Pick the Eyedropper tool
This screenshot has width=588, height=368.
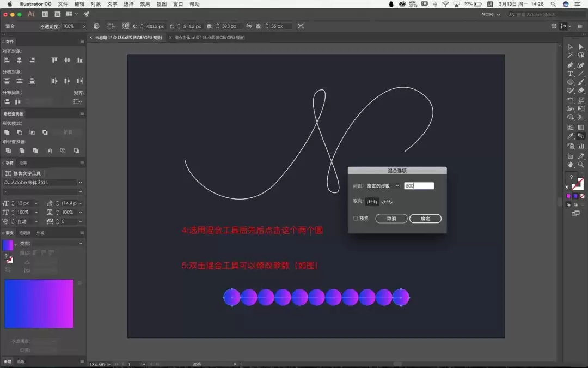click(570, 136)
